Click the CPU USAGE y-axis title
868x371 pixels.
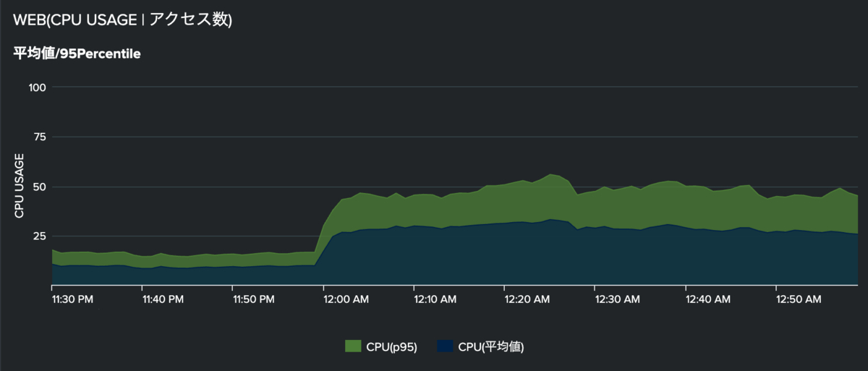click(20, 185)
